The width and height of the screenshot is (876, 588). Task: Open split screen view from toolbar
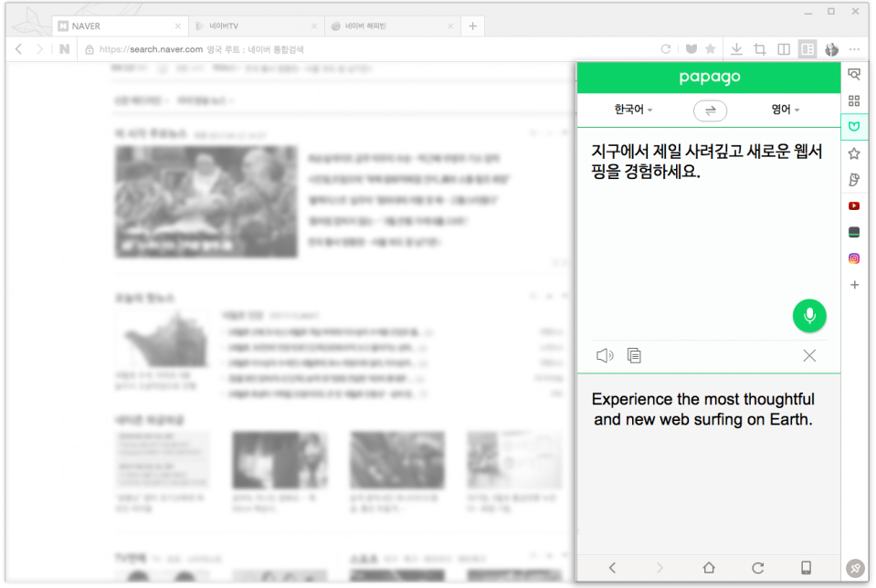click(x=784, y=49)
